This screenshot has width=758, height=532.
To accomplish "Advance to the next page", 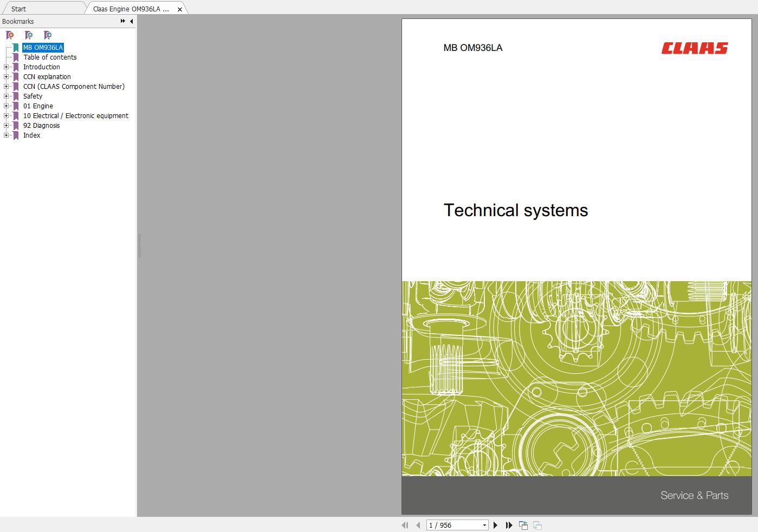I will click(495, 525).
